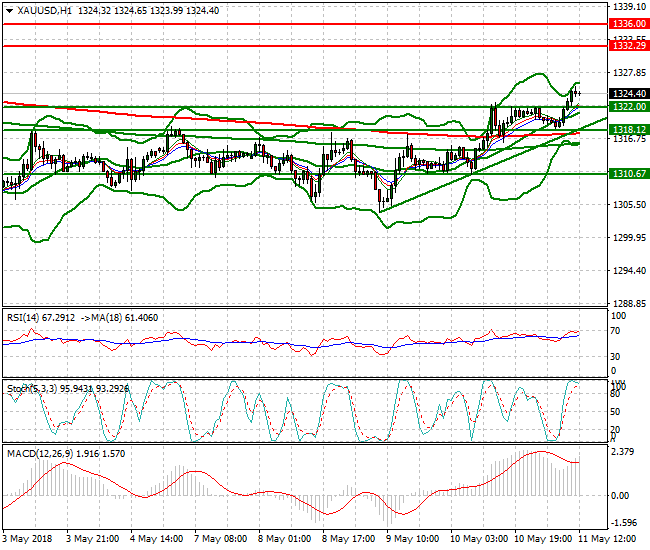This screenshot has height=550, width=650.
Task: Select the time label 10 May 19:00
Action: click(x=543, y=539)
